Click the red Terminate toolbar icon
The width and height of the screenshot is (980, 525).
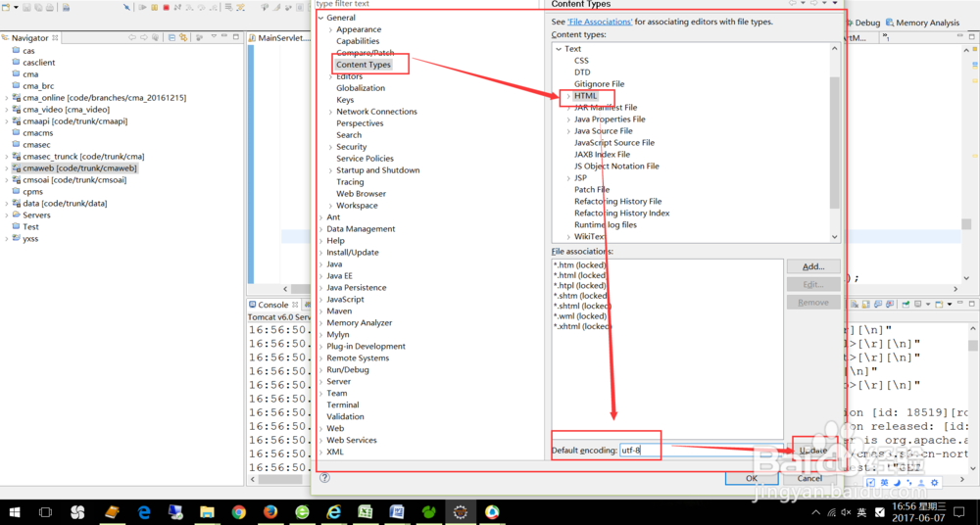(x=166, y=7)
